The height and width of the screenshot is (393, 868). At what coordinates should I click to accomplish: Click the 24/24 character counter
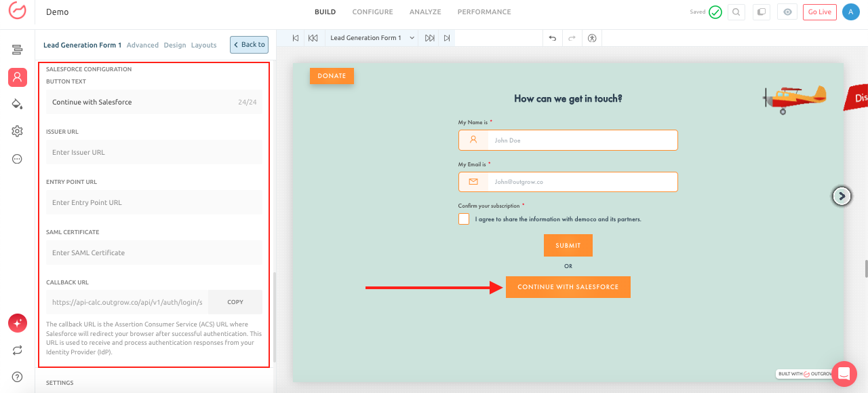pos(248,102)
